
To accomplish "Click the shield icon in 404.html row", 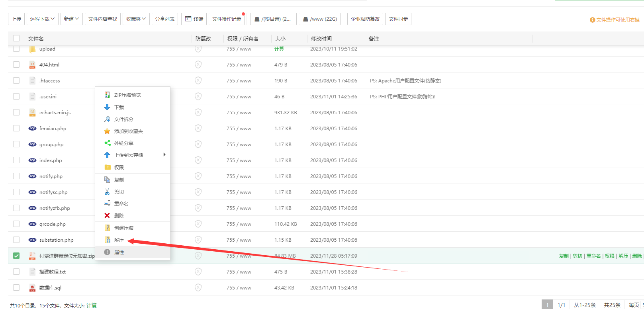I will (198, 65).
